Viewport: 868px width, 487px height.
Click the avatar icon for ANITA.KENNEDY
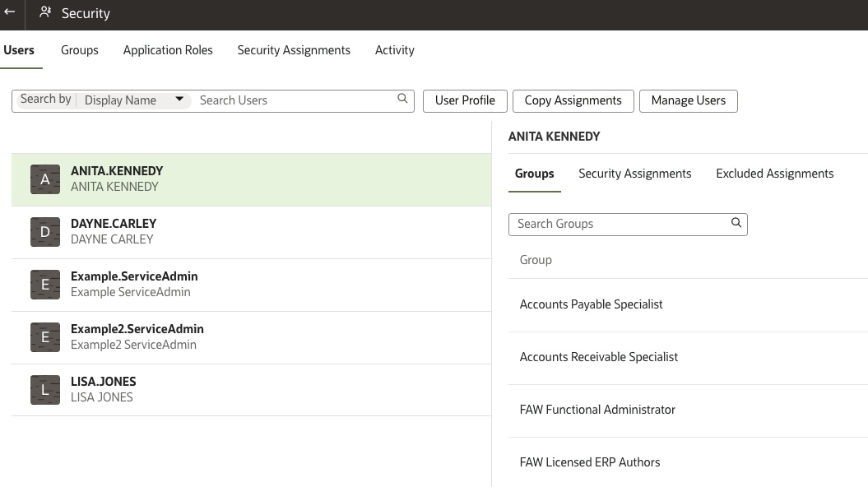click(45, 179)
